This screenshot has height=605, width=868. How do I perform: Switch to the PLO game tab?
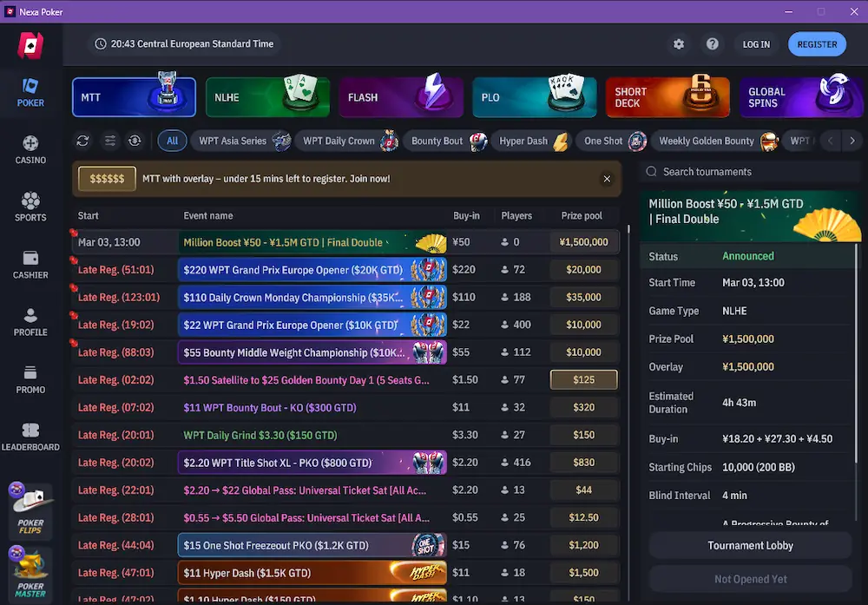click(x=534, y=95)
